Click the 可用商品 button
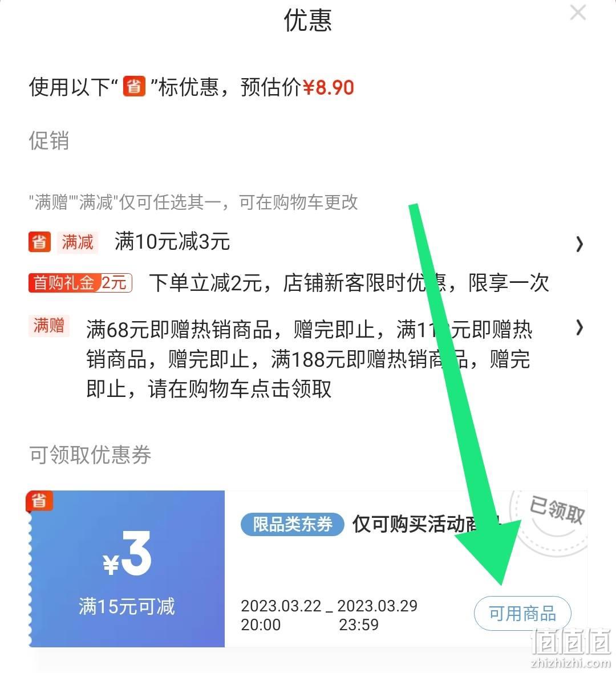 click(522, 614)
